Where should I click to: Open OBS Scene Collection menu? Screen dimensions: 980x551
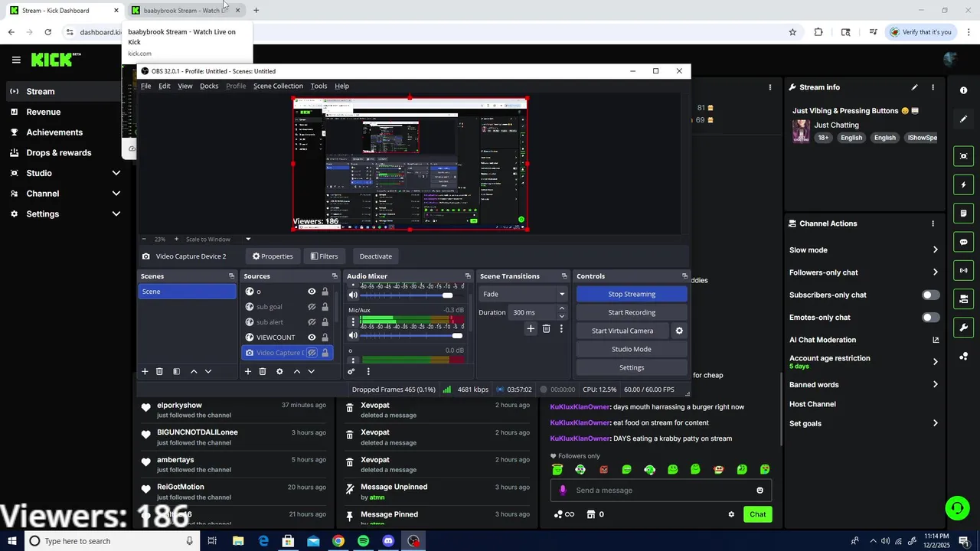pos(278,86)
